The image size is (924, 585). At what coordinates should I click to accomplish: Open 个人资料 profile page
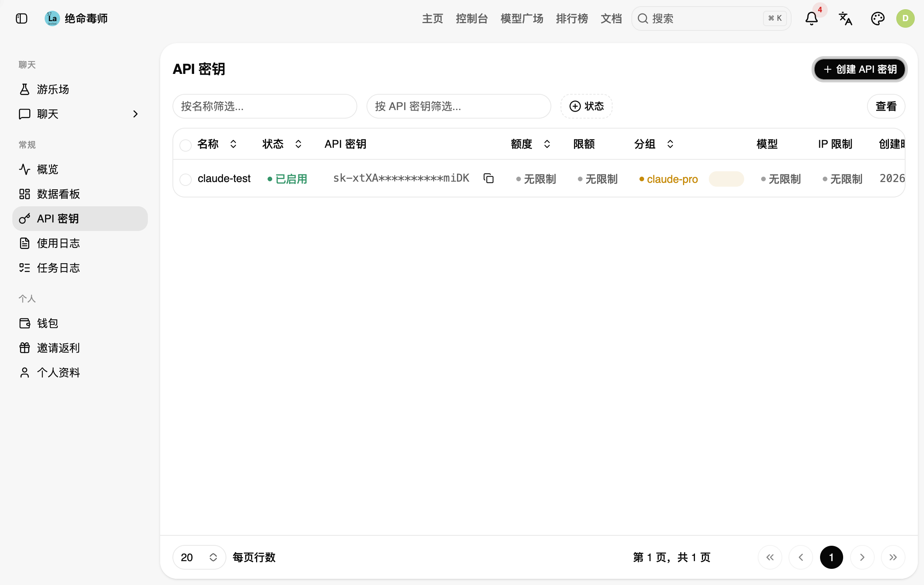(80, 373)
